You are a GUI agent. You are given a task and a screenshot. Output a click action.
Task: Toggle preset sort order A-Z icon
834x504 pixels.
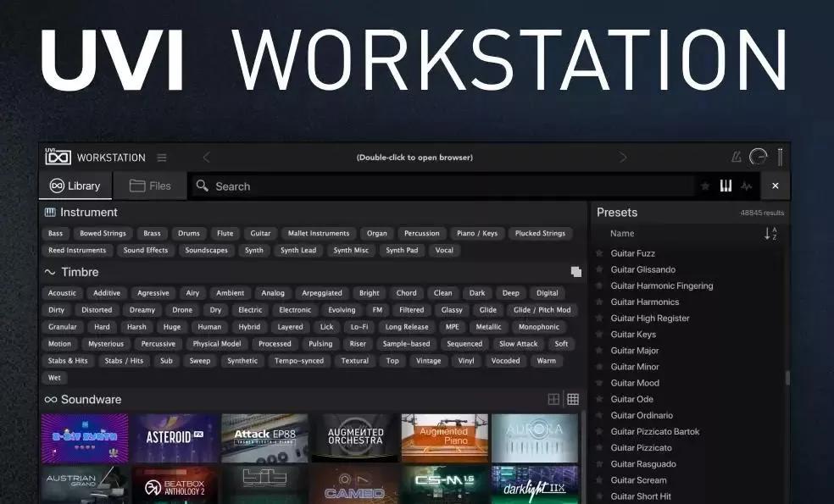click(x=770, y=234)
